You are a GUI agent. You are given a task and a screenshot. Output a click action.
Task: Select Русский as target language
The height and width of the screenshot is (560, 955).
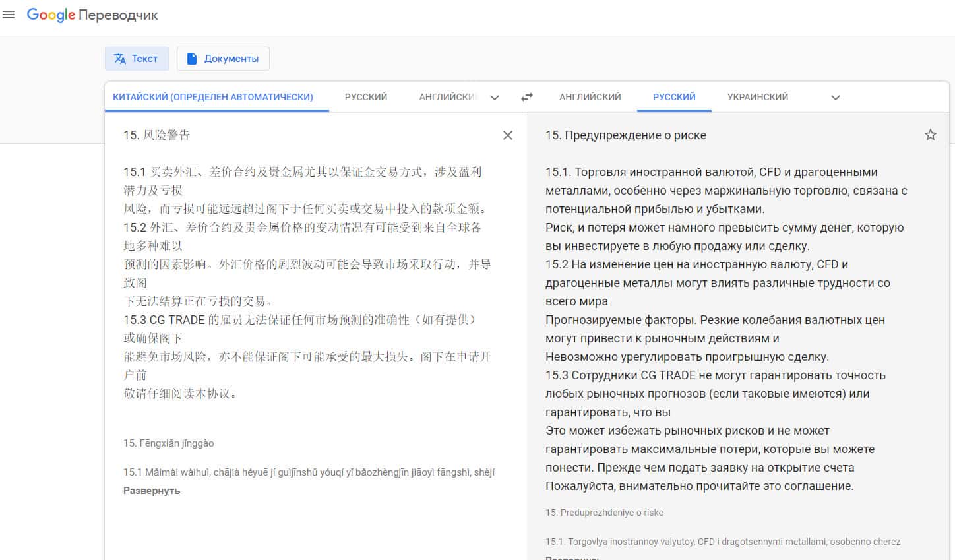pos(673,97)
